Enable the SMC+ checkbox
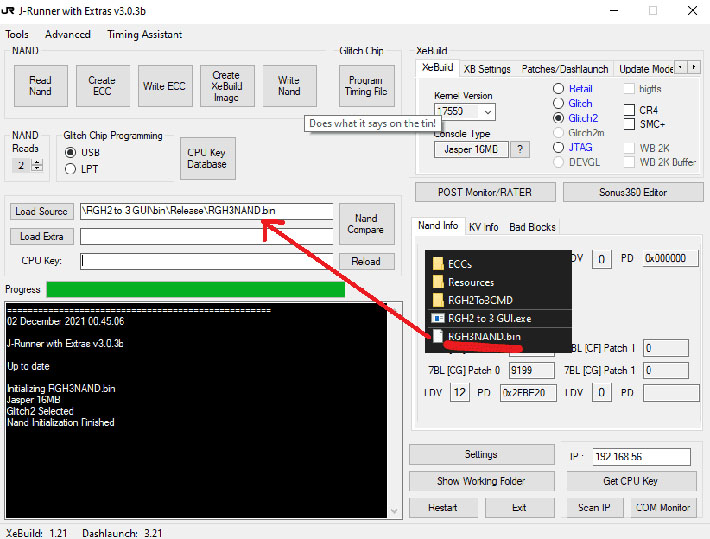Viewport: 710px width, 539px height. pyautogui.click(x=629, y=124)
